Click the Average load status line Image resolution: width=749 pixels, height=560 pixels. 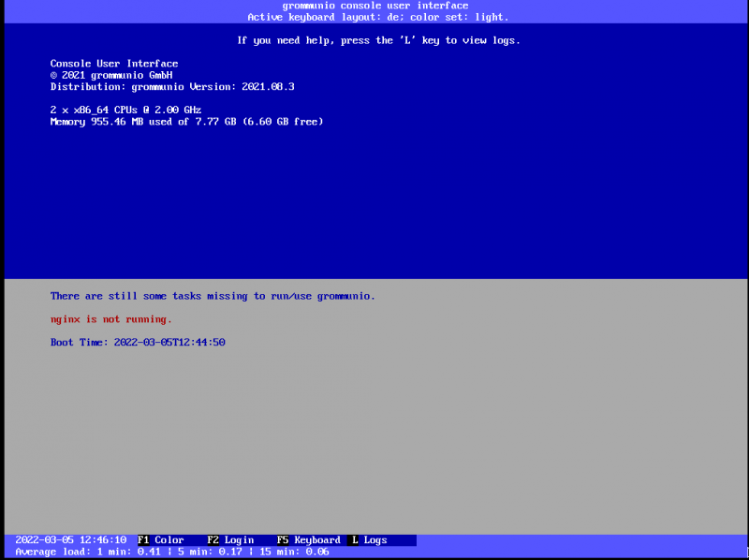click(172, 553)
